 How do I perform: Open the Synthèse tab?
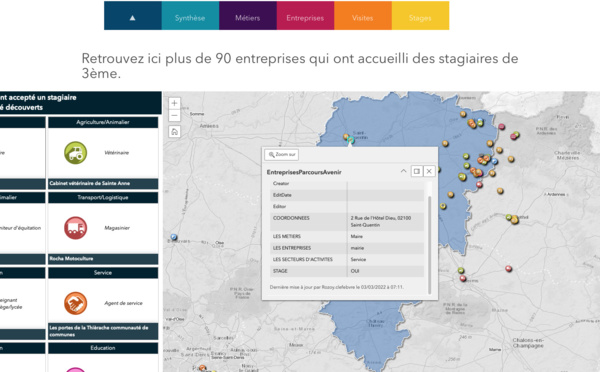190,15
